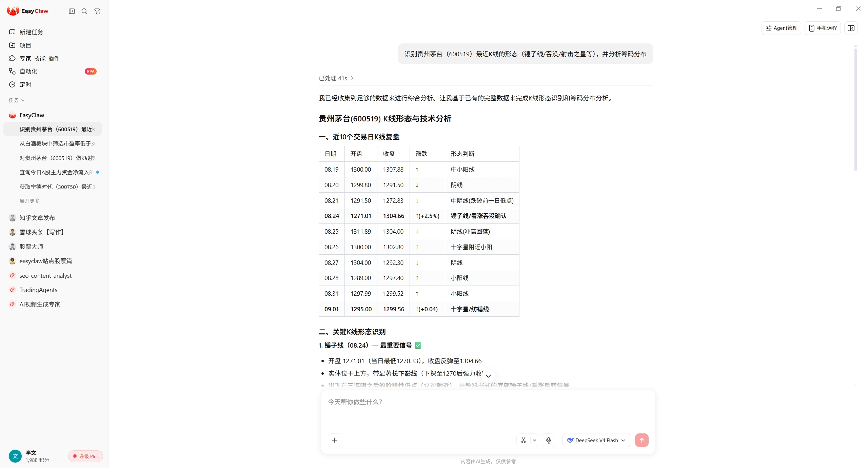This screenshot has width=868, height=468.
Task: Open the dropdown next to scissors icon
Action: click(534, 440)
